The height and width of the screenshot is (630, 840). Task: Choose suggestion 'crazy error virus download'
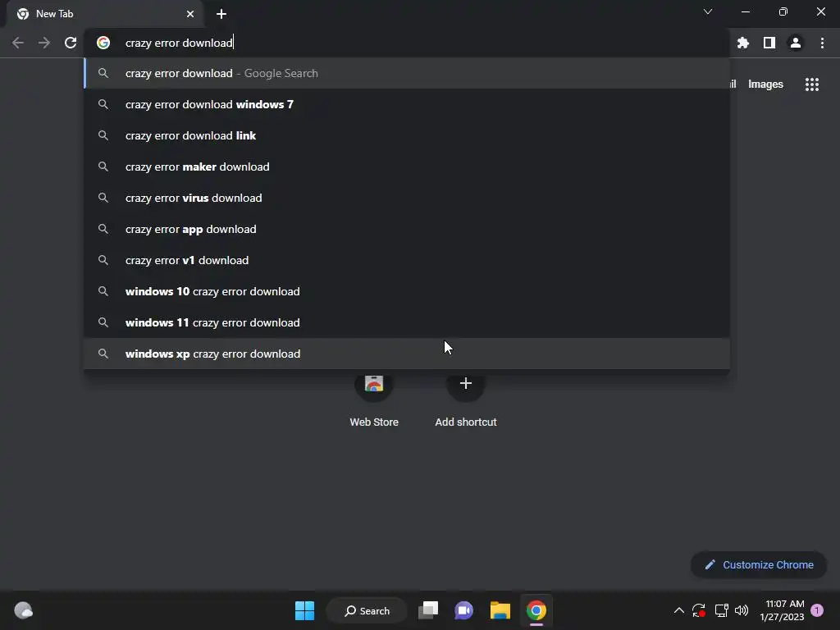coord(407,198)
